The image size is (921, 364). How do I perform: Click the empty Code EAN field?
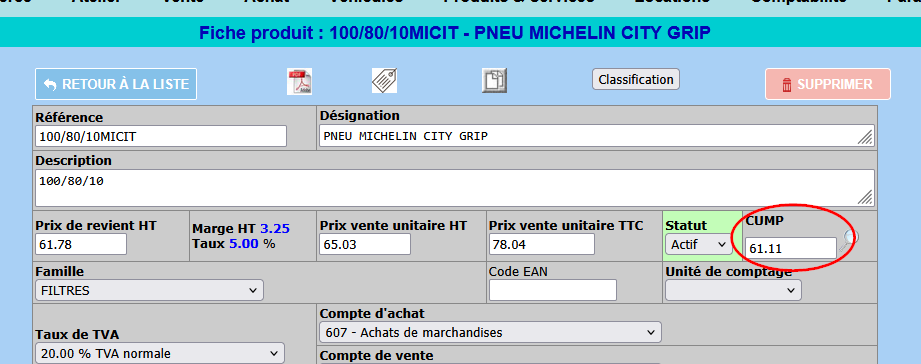(553, 290)
